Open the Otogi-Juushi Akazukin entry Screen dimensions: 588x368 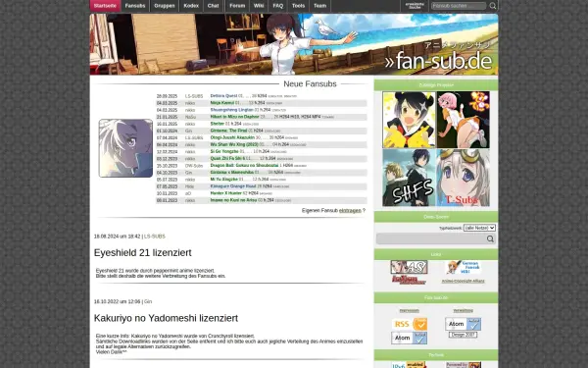(x=232, y=137)
